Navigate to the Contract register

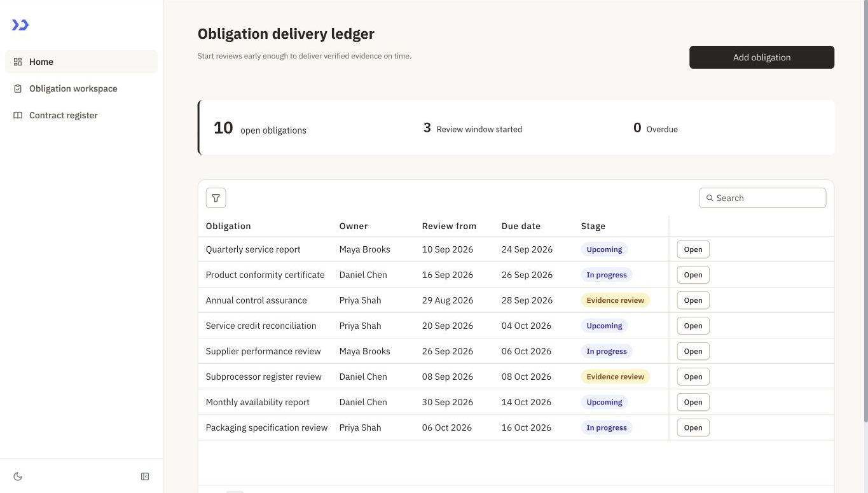point(81,115)
